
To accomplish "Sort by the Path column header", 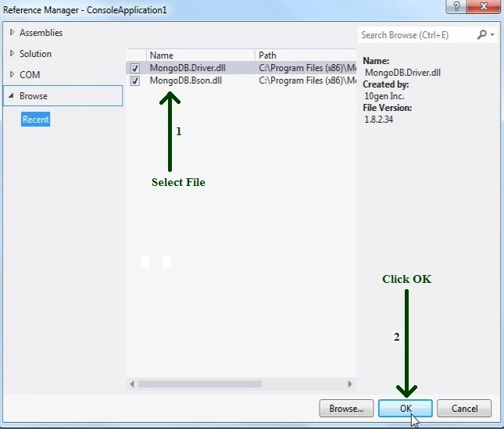I will 306,55.
